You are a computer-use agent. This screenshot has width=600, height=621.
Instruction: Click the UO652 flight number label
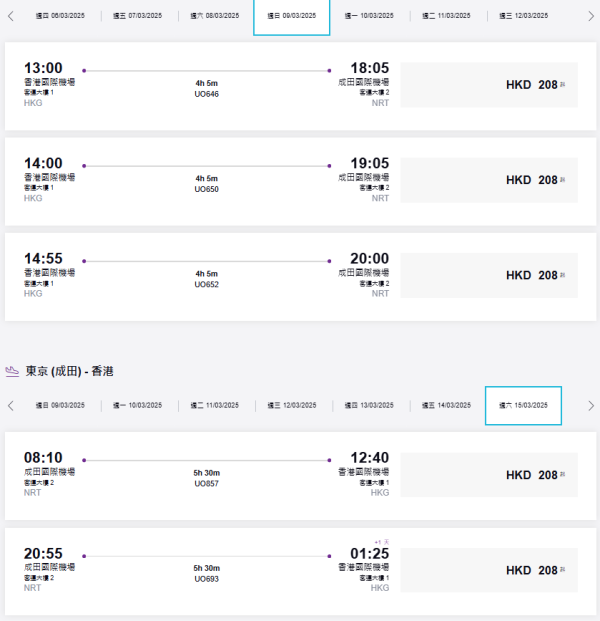[x=206, y=284]
